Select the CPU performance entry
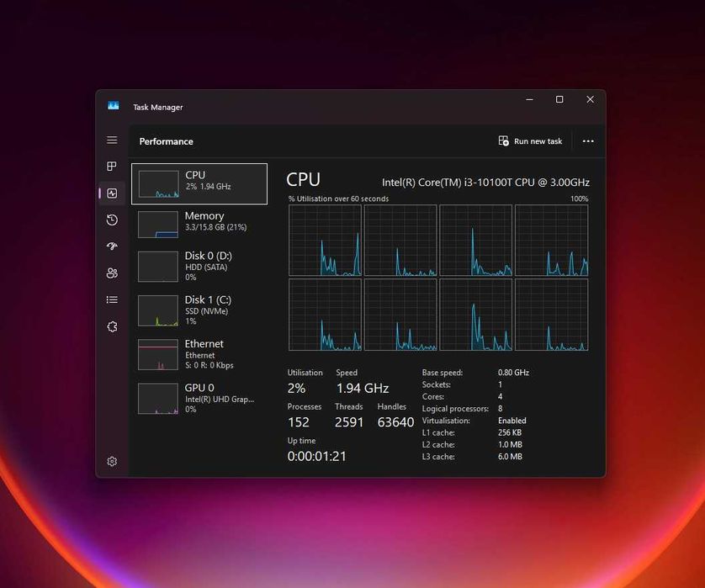The image size is (705, 588). pyautogui.click(x=199, y=184)
